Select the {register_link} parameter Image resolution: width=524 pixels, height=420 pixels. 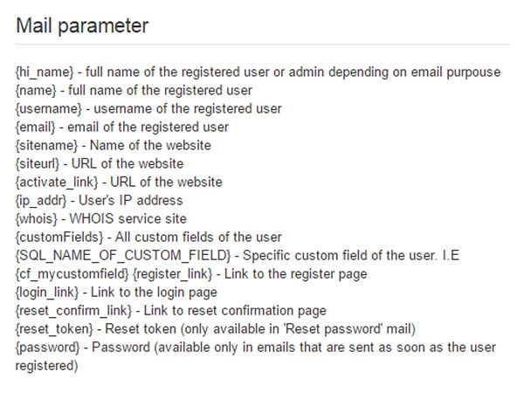point(172,274)
